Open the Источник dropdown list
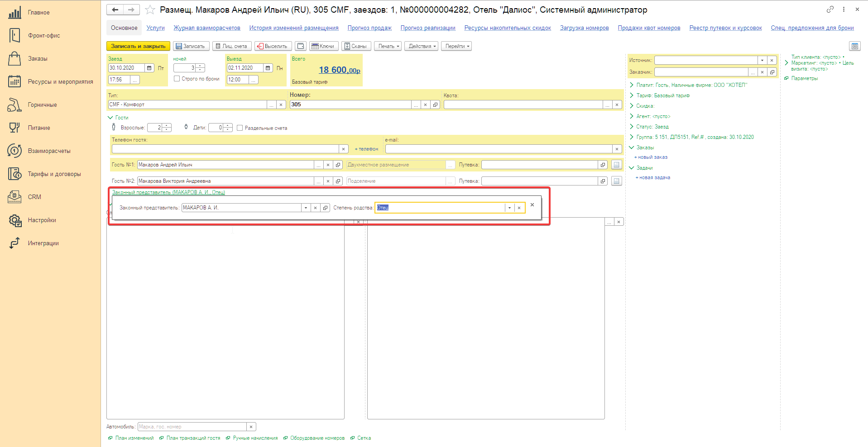868x447 pixels. [762, 60]
